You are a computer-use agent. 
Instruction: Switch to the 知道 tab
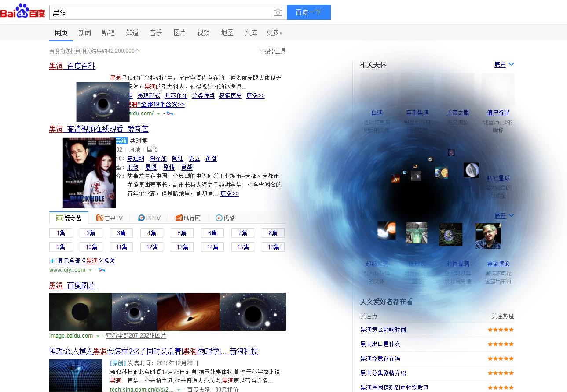pos(132,33)
